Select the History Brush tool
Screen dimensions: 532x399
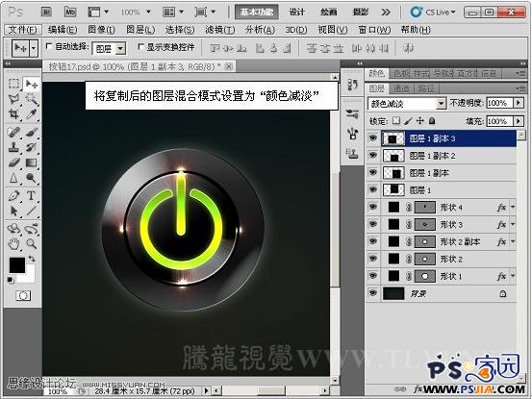point(32,147)
